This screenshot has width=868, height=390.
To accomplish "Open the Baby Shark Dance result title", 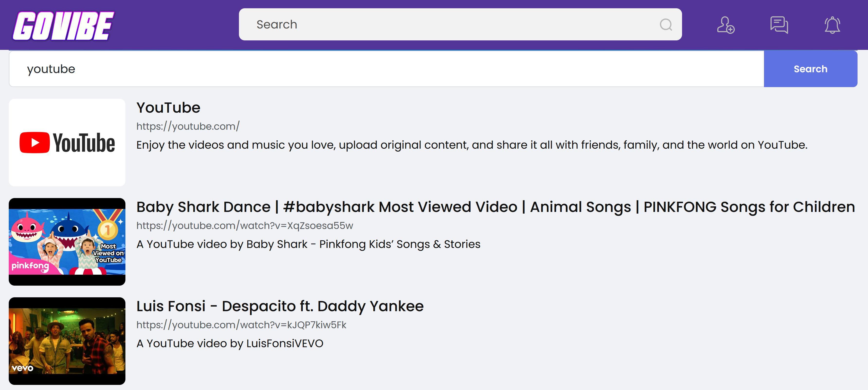I will (x=495, y=207).
